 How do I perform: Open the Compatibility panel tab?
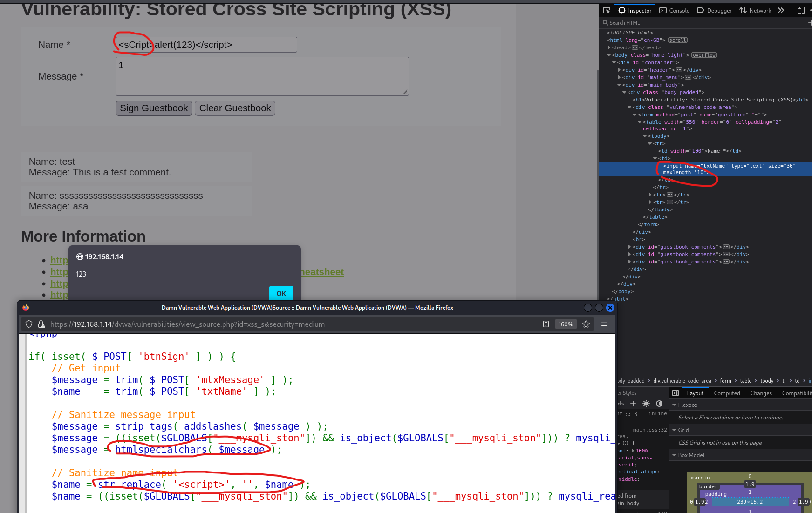click(x=797, y=393)
